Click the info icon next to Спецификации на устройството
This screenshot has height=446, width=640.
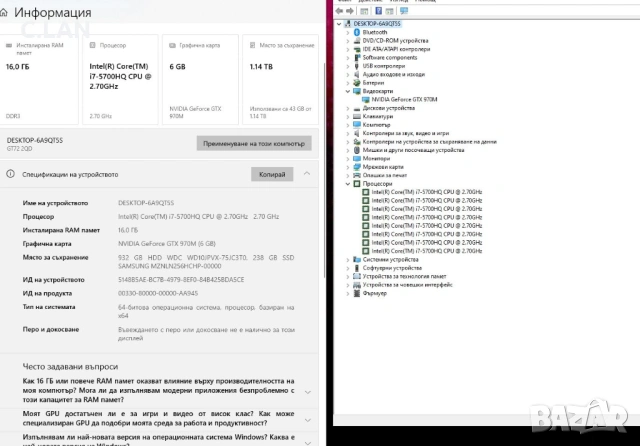[11, 174]
